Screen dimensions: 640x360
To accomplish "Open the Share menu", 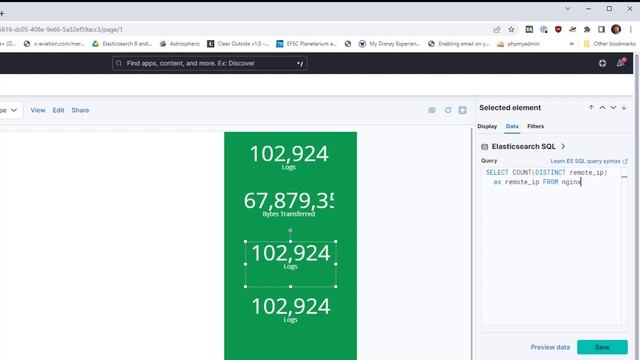I will [x=80, y=110].
